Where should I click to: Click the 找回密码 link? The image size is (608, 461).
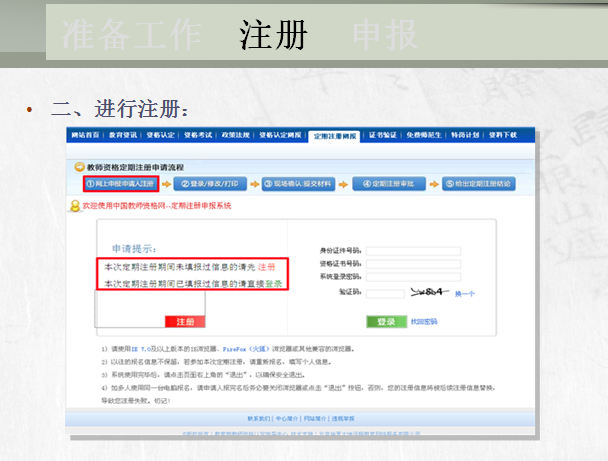pos(424,321)
